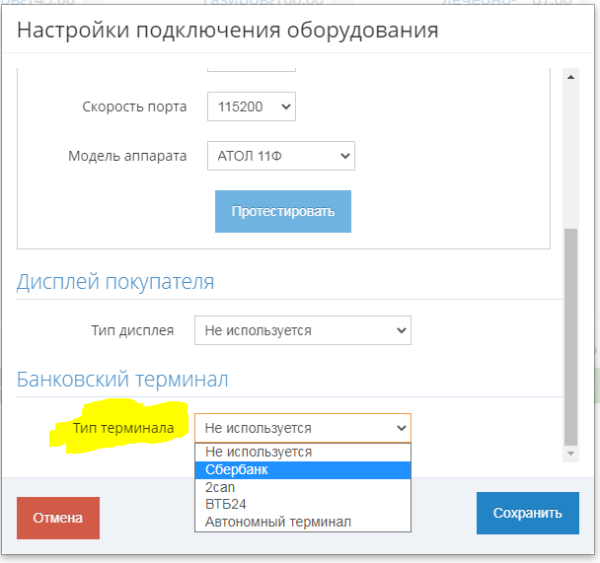Click the scrollbar up arrow
This screenshot has height=563, width=600.
(x=571, y=77)
